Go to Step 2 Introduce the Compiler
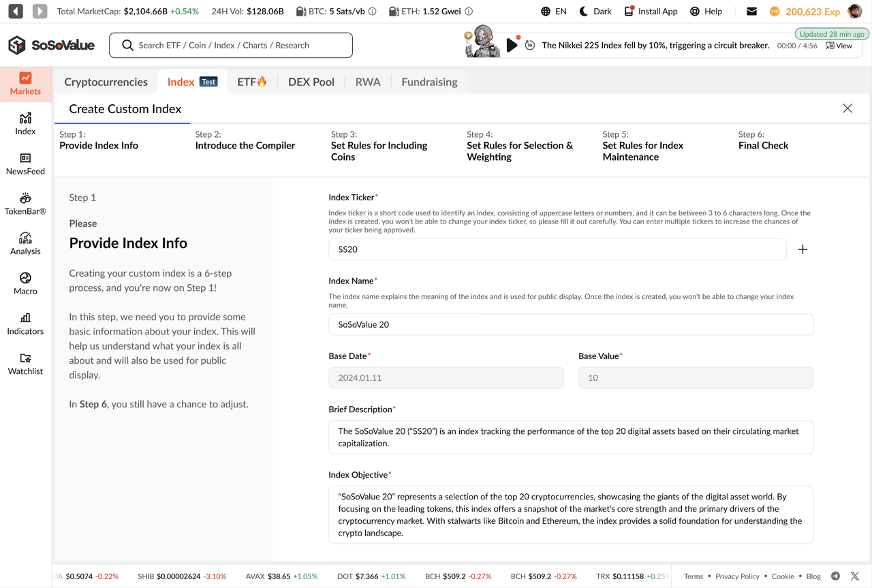The width and height of the screenshot is (872, 588). [245, 140]
